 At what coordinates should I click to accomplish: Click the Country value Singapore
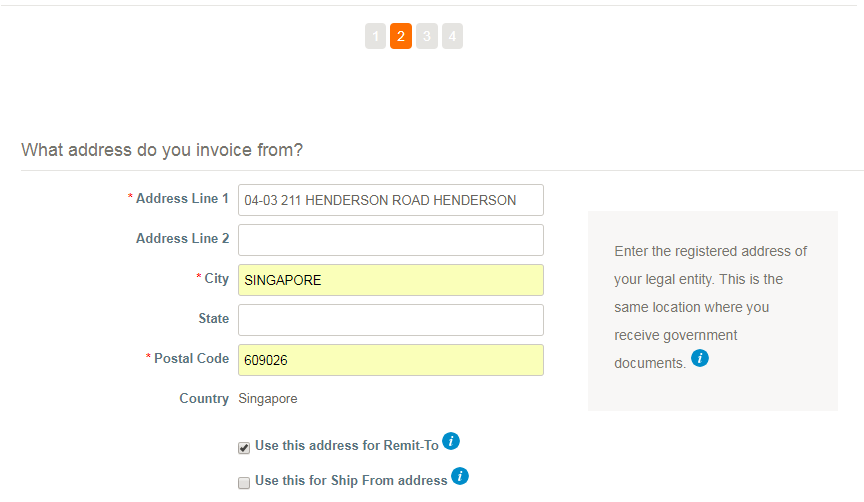point(268,399)
